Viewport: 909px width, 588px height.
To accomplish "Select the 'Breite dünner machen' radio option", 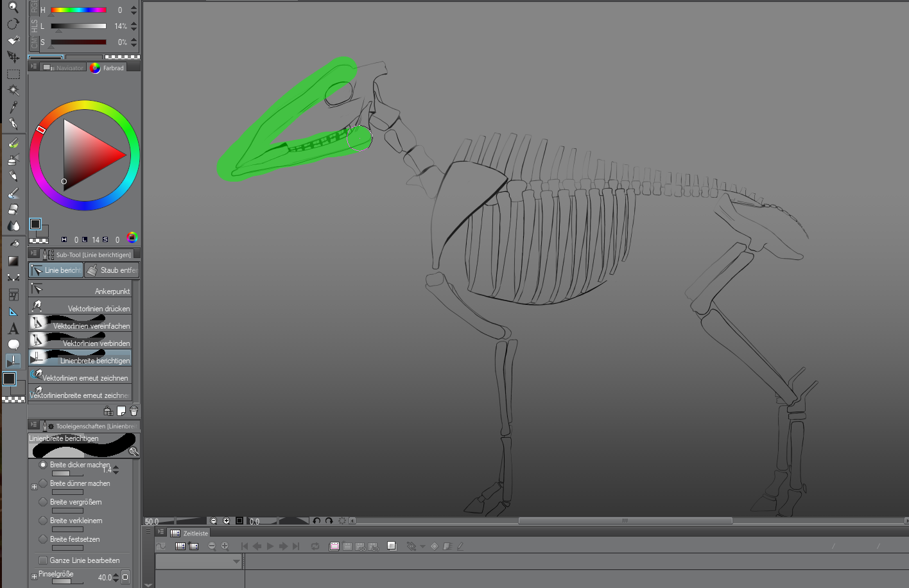I will pyautogui.click(x=43, y=483).
